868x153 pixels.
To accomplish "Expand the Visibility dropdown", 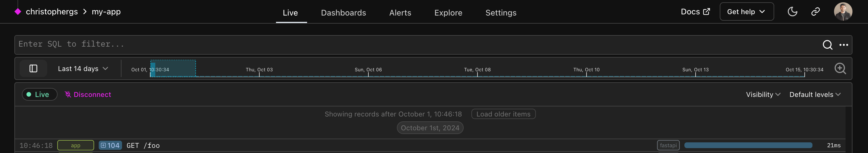I will coord(763,95).
